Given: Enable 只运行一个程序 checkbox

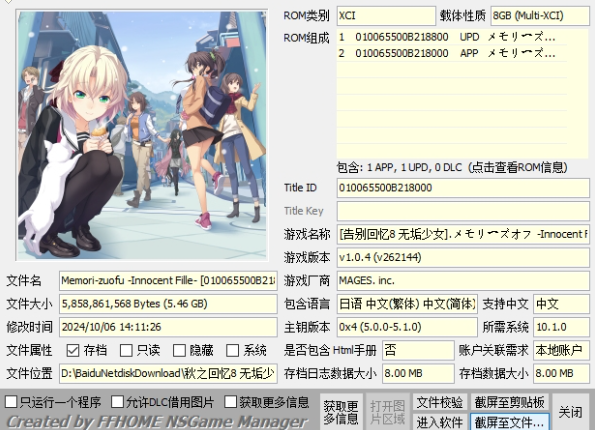Looking at the screenshot, I should pyautogui.click(x=11, y=402).
